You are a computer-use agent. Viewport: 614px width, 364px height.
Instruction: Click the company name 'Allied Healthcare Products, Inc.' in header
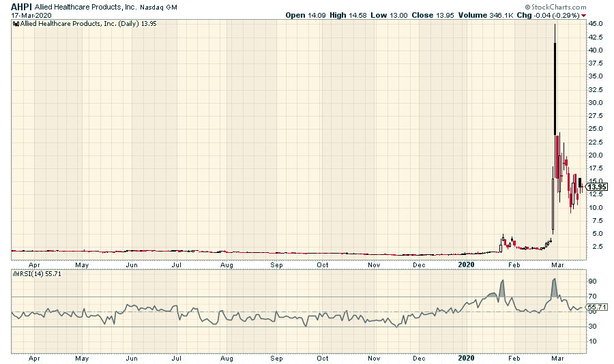click(86, 7)
